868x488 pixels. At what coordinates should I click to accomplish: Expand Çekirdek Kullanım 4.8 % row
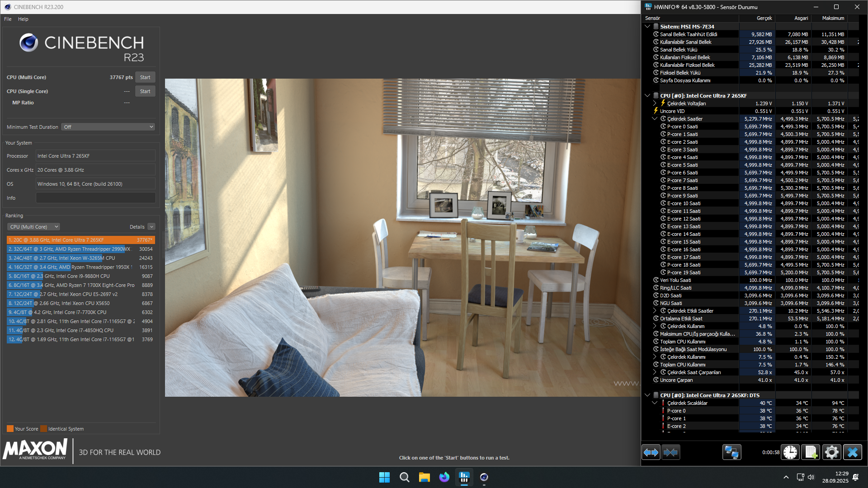coord(655,326)
